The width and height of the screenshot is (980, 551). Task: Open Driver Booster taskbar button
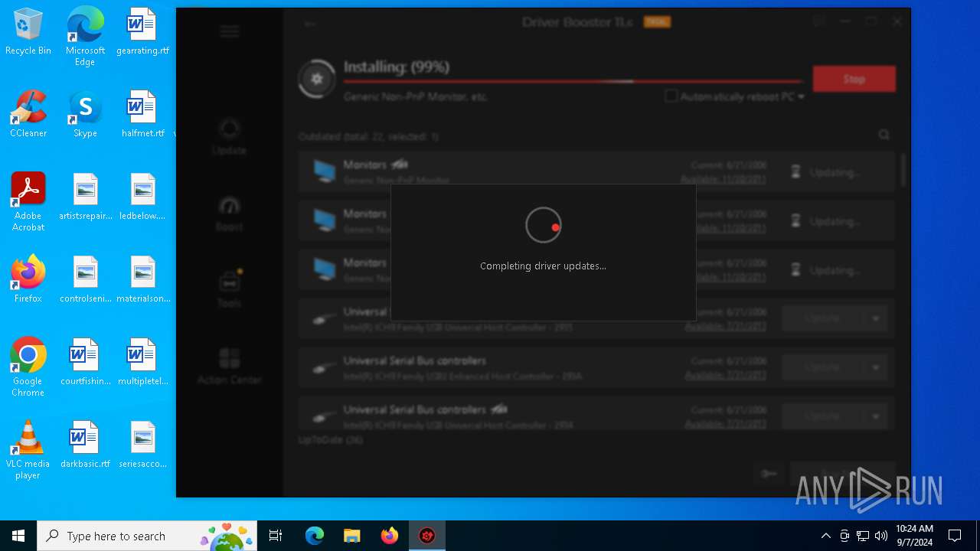(427, 536)
